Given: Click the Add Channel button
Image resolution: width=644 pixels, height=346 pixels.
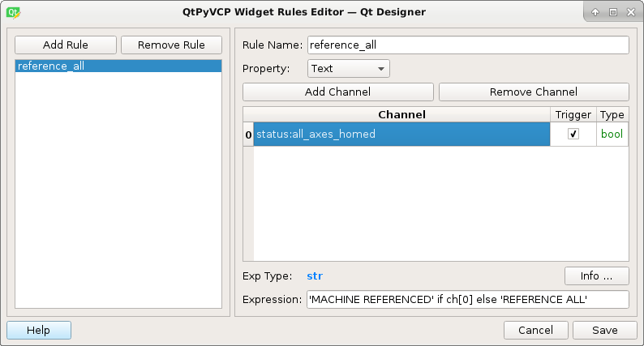Looking at the screenshot, I should point(338,92).
